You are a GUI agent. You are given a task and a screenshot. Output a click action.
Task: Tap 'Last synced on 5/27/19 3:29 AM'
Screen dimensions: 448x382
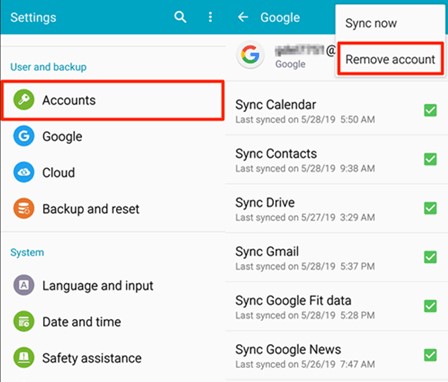[305, 217]
